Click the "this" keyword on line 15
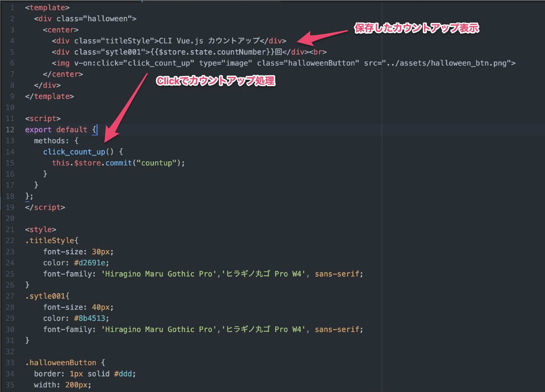Viewport: 545px width, 392px height. pyautogui.click(x=61, y=163)
